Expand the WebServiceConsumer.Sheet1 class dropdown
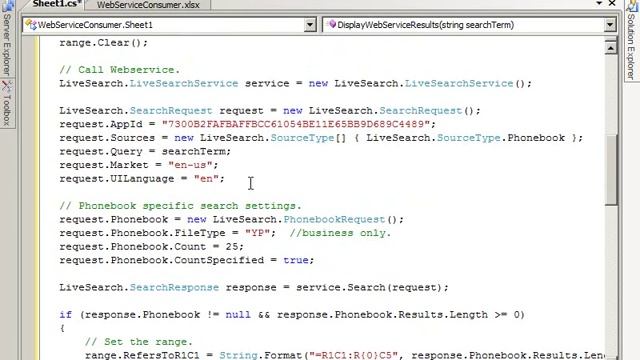640x360 pixels. (310, 25)
